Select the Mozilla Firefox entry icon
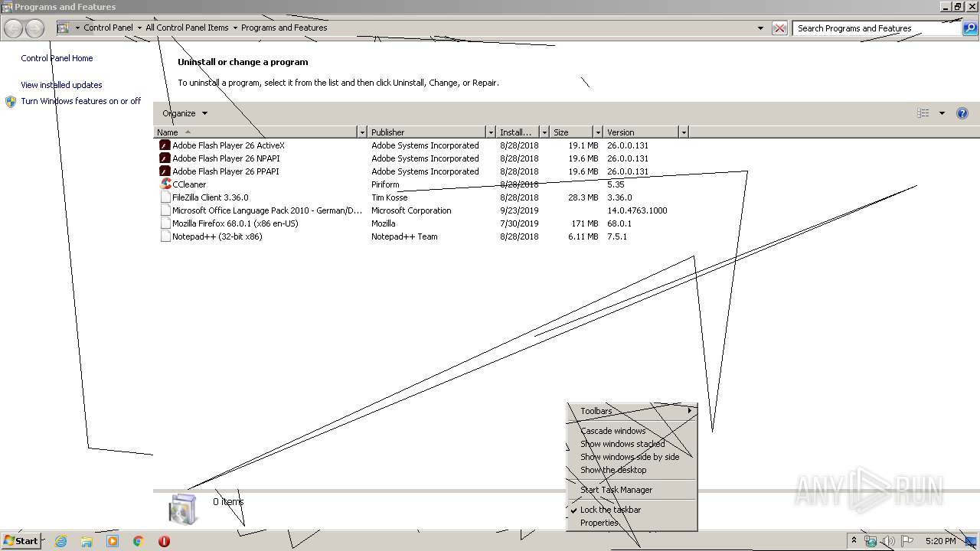The width and height of the screenshot is (980, 551). (165, 223)
